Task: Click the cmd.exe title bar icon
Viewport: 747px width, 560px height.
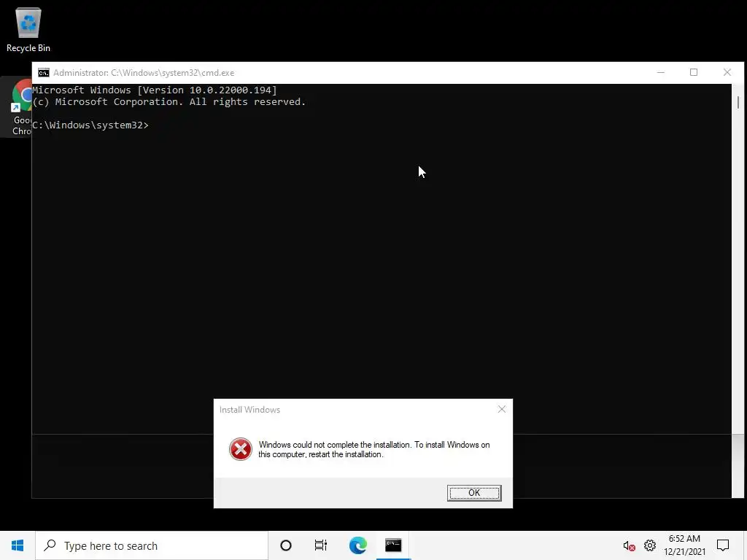Action: click(43, 73)
